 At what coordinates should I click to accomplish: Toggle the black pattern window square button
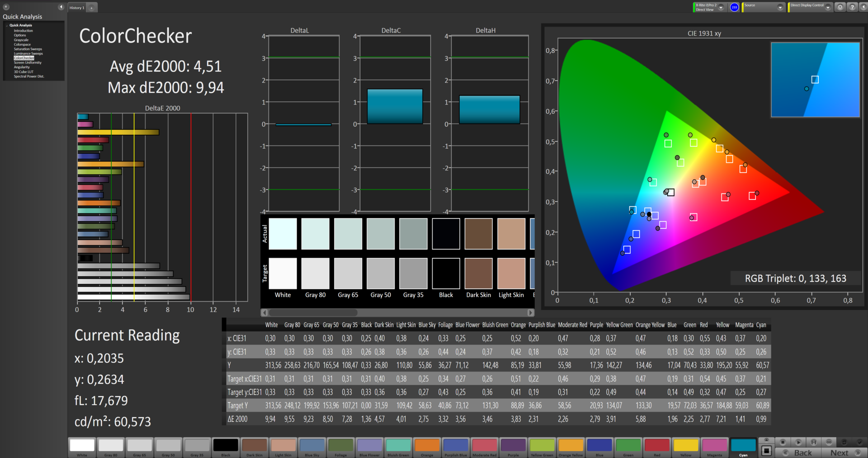pyautogui.click(x=766, y=450)
